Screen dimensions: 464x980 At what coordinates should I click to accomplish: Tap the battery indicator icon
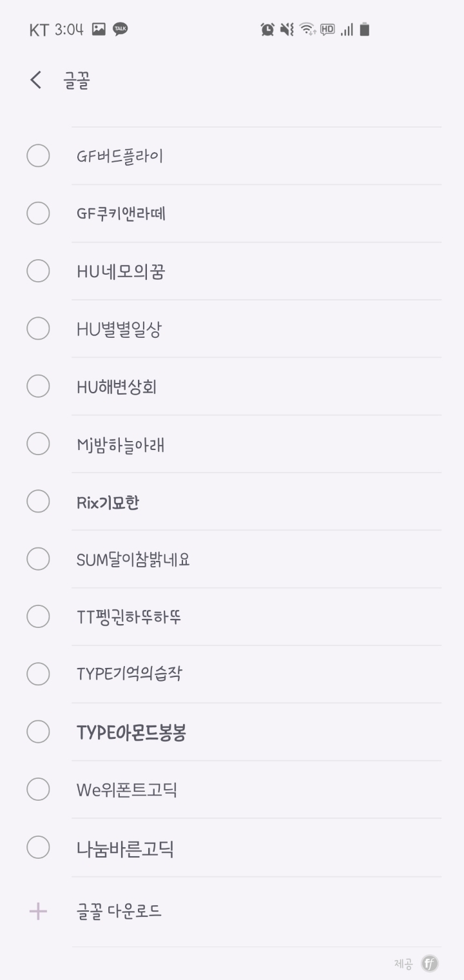click(365, 29)
